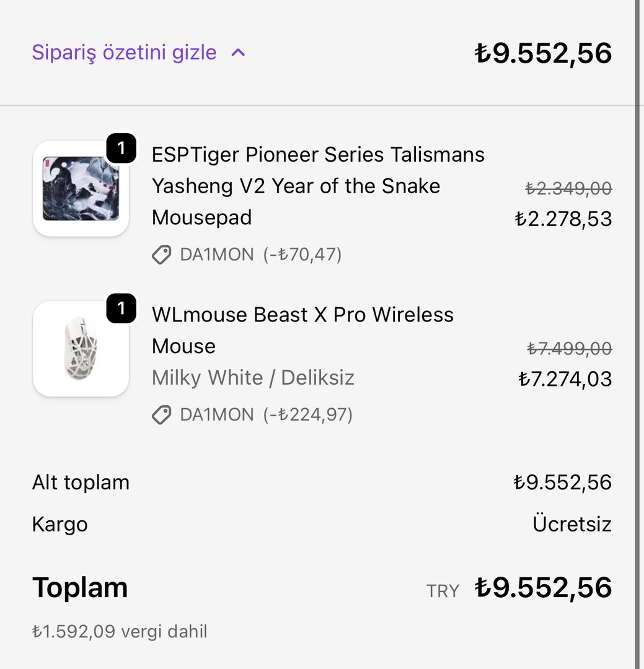Click the discount tag icon under the mousepad
Viewport: 644px width, 669px height.
pos(162,255)
